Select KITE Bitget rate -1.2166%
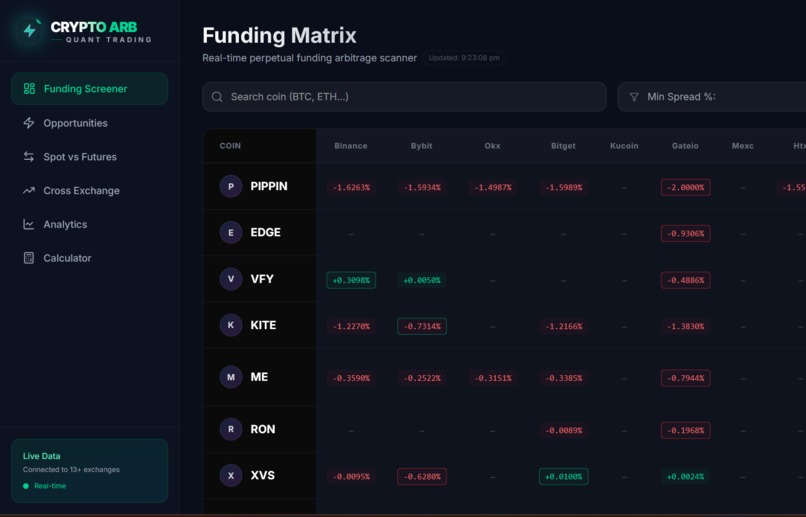Image resolution: width=806 pixels, height=517 pixels. click(564, 326)
